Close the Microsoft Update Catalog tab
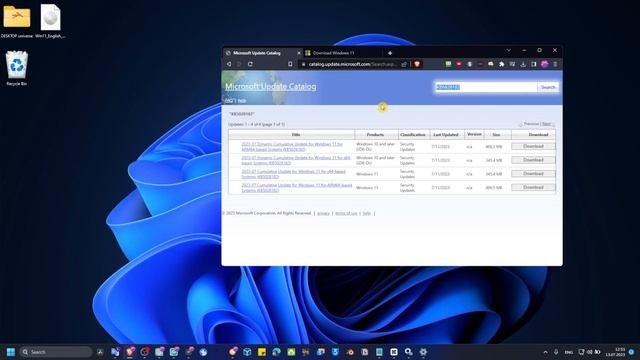The width and height of the screenshot is (640, 360). tap(299, 53)
